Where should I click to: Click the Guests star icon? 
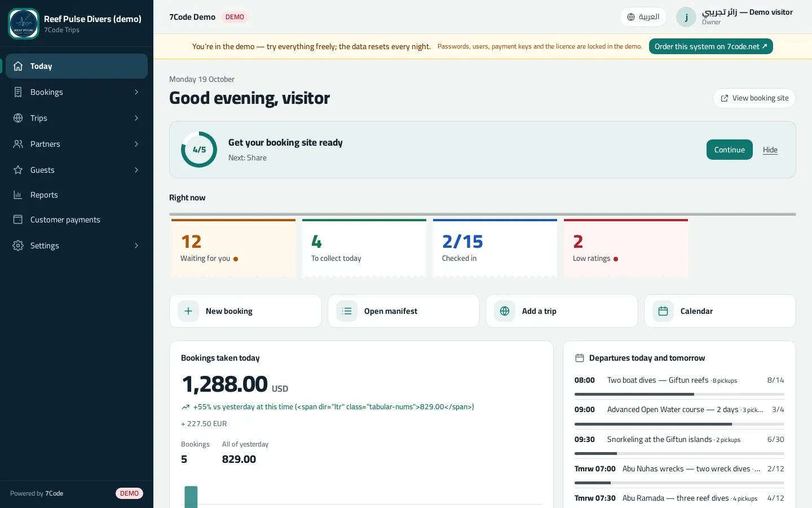18,170
